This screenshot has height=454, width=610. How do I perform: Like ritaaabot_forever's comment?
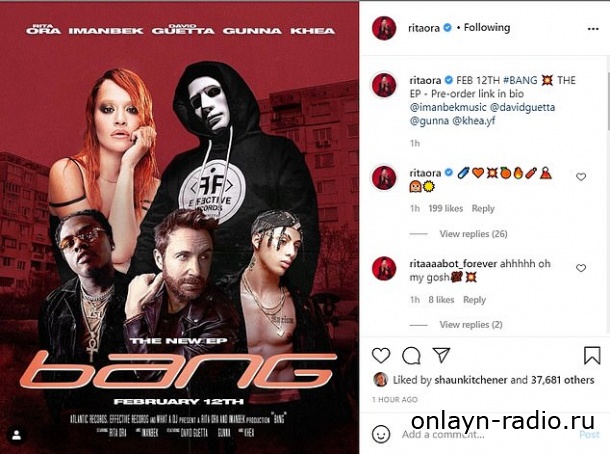point(581,268)
